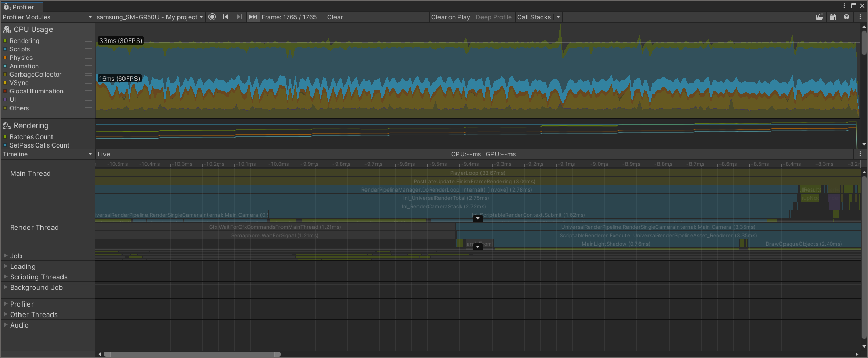Toggle Global Illumination category
The height and width of the screenshot is (358, 868).
click(5, 91)
